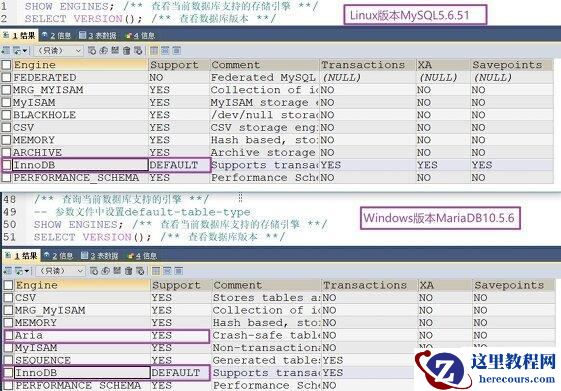Click delete row trash icon in MySQL result toolbar
The height and width of the screenshot is (391, 561).
tap(126, 50)
